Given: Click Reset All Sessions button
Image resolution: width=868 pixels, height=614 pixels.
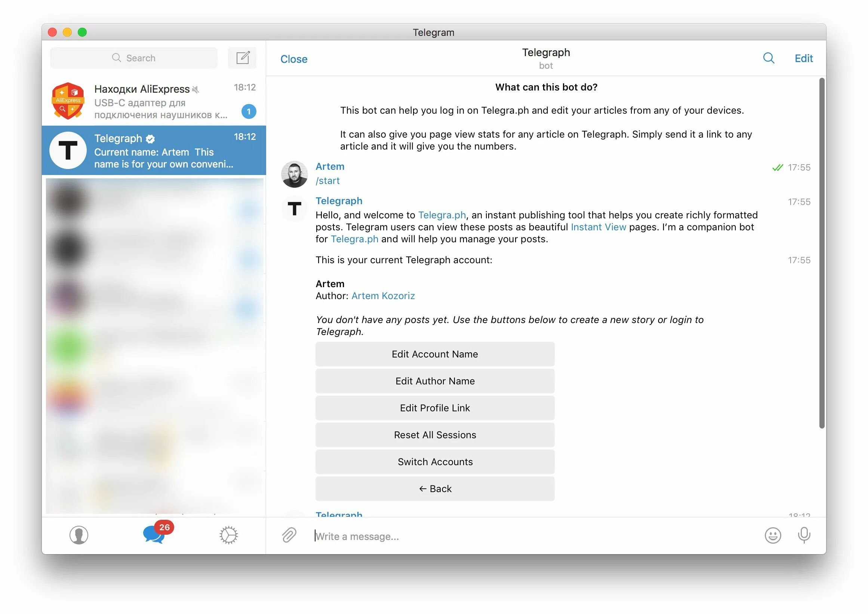Looking at the screenshot, I should pyautogui.click(x=435, y=435).
